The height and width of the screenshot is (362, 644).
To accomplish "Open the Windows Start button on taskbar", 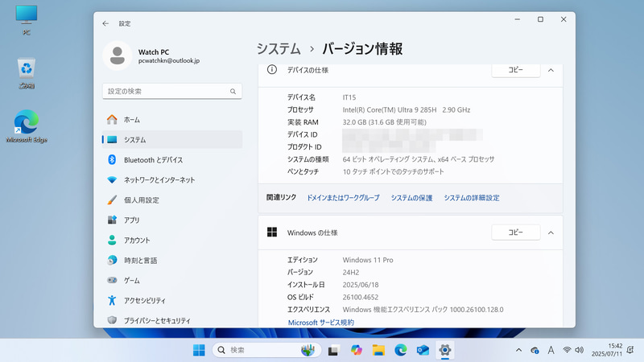I will [x=199, y=350].
